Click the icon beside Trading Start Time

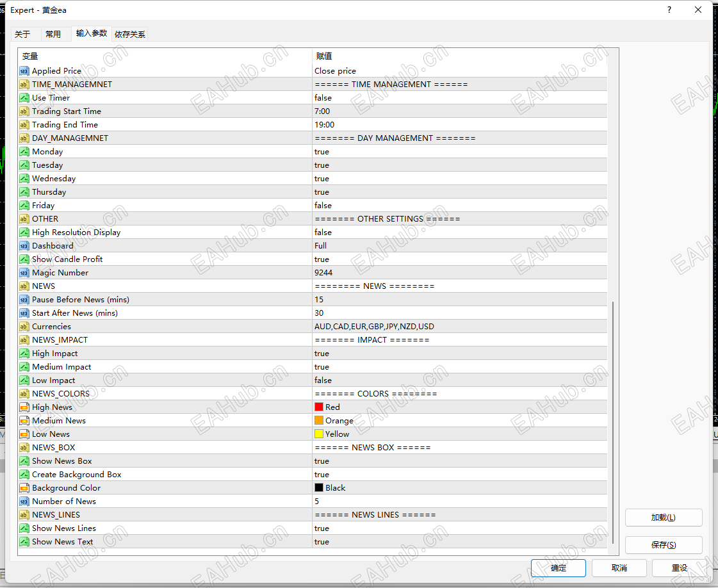click(x=24, y=111)
